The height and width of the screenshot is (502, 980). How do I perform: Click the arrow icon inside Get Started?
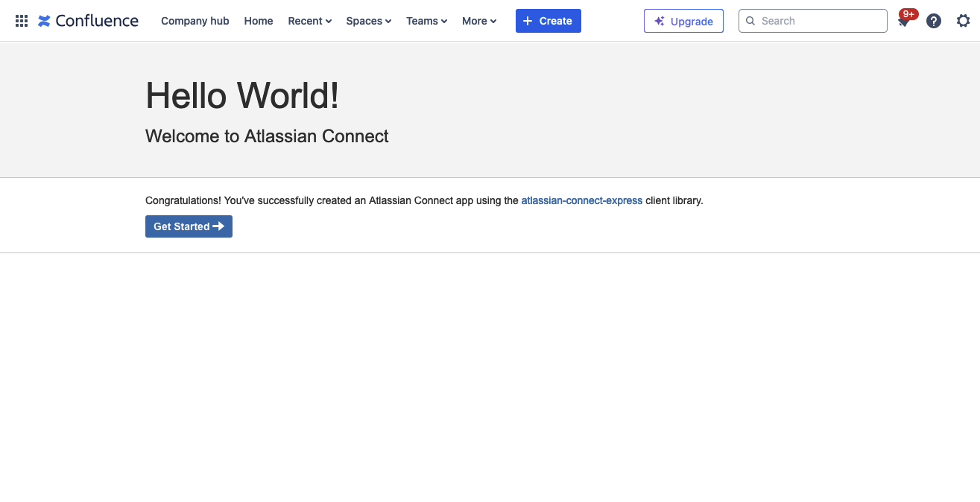pos(219,226)
